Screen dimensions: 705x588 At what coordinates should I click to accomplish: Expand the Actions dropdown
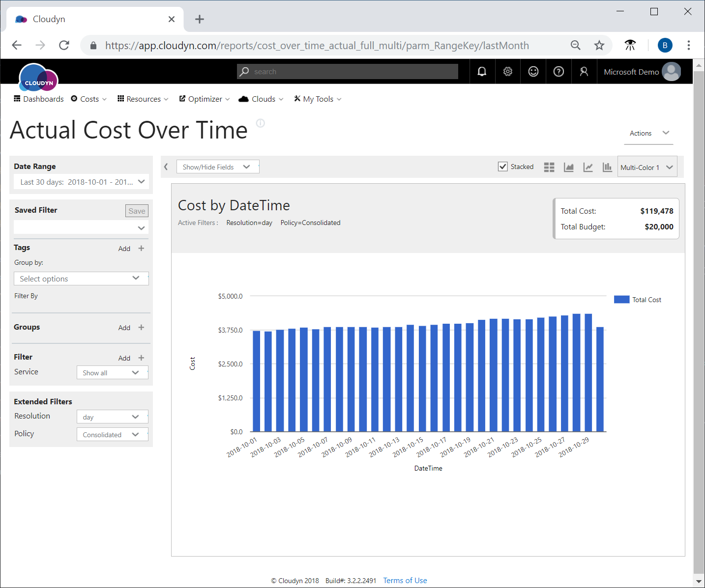[x=649, y=133]
